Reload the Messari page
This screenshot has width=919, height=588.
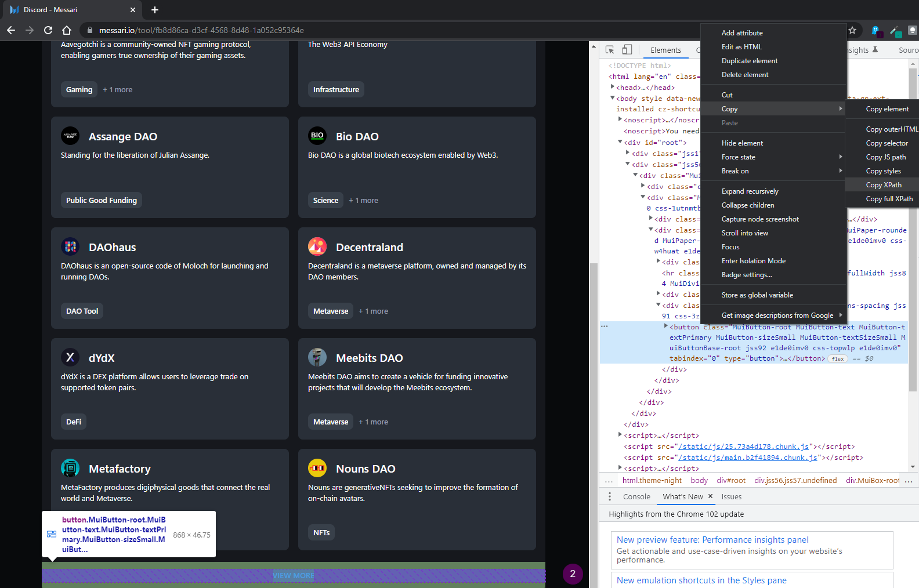click(x=48, y=30)
